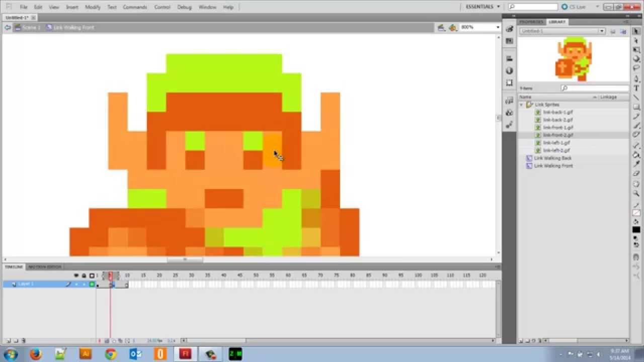Open the Modify menu
This screenshot has height=362, width=644.
pos(93,7)
